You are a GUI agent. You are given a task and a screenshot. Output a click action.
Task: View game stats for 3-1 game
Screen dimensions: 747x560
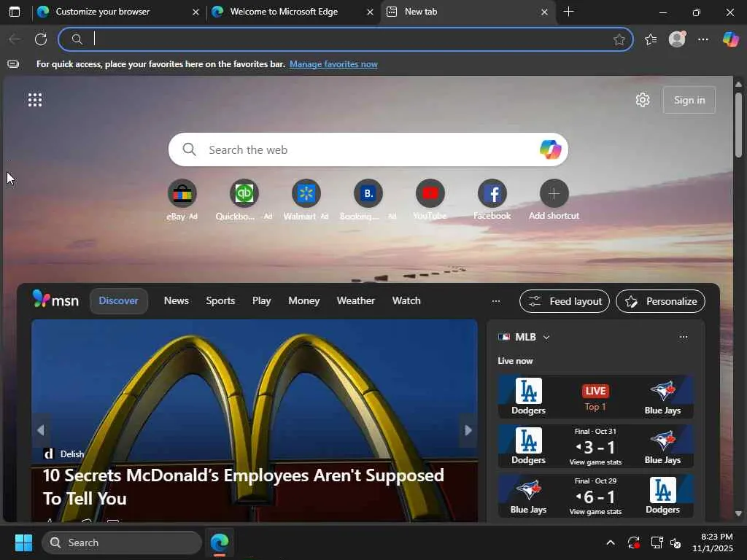click(x=595, y=462)
